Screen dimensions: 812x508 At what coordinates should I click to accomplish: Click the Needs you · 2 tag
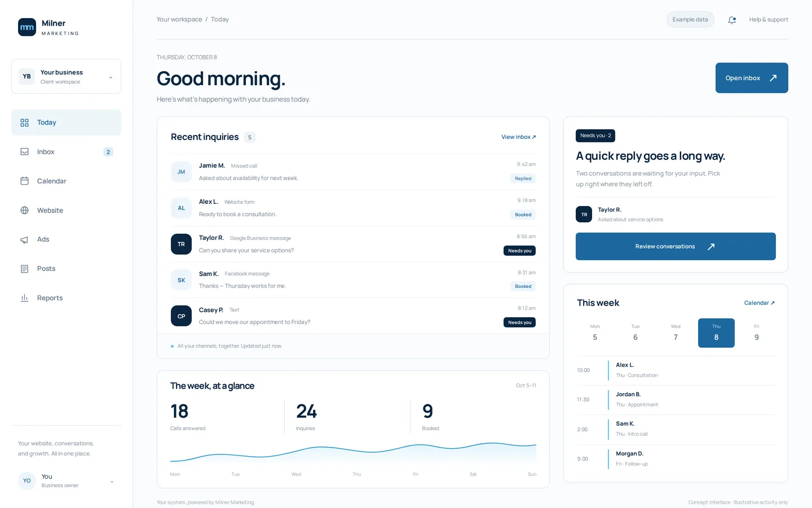pos(595,135)
